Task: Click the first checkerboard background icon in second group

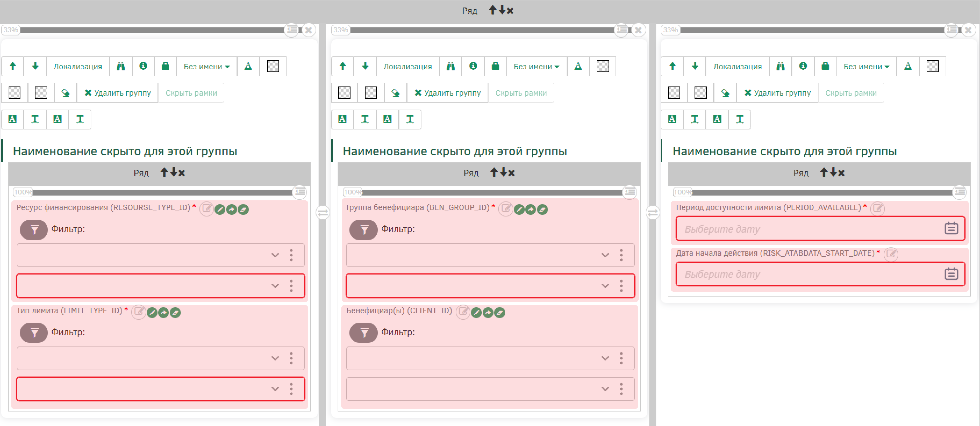Action: pyautogui.click(x=603, y=66)
